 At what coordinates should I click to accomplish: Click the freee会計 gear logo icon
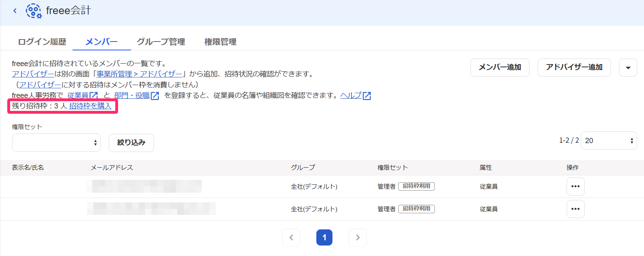(x=33, y=11)
